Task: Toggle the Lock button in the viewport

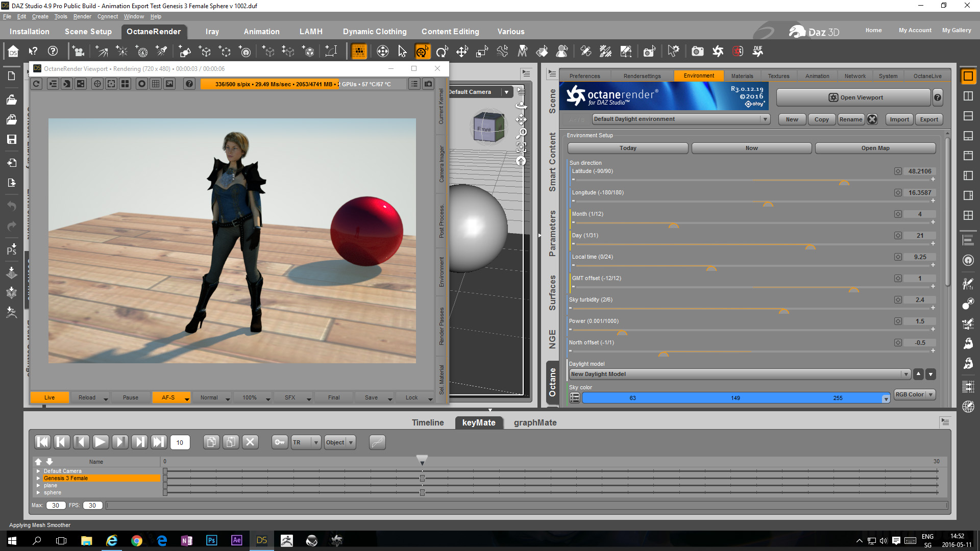Action: [x=411, y=397]
